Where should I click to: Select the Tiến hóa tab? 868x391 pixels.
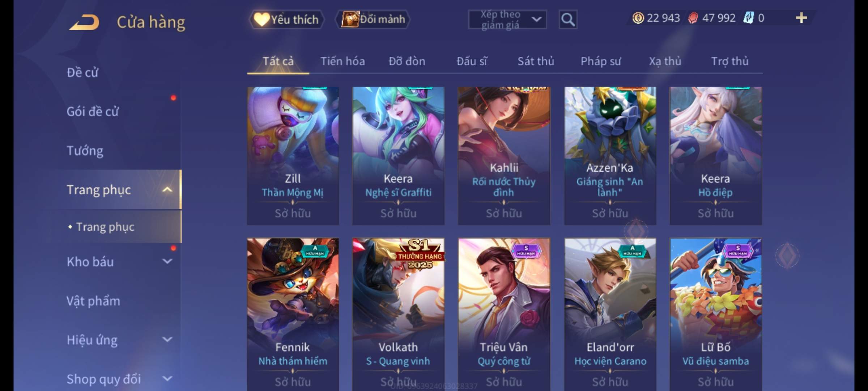pyautogui.click(x=342, y=61)
